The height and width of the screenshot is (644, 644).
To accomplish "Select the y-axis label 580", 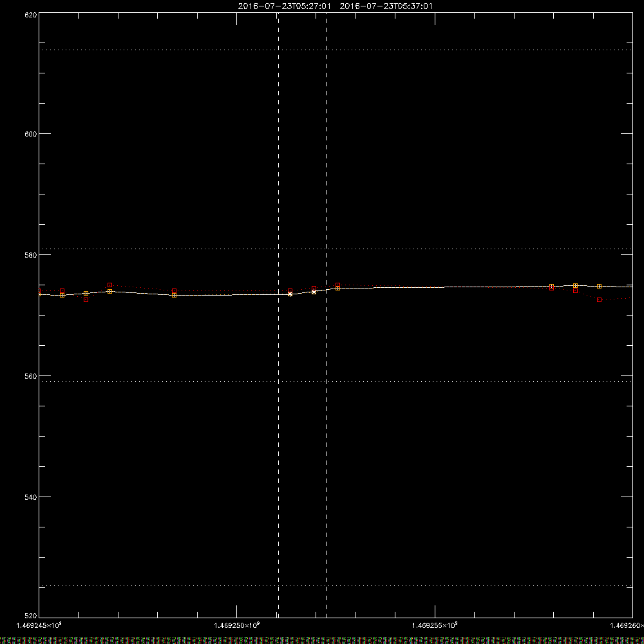I will pyautogui.click(x=31, y=255).
